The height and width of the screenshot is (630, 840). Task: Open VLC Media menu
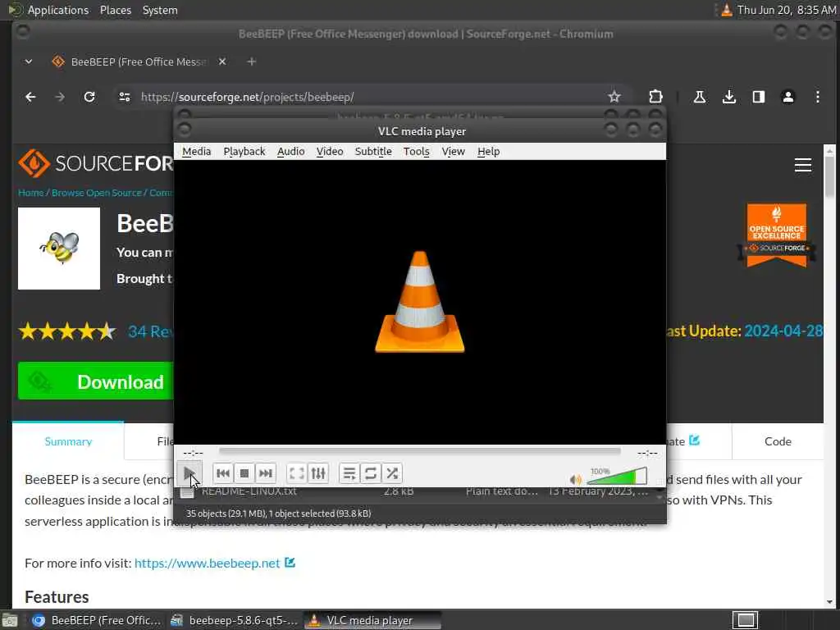point(197,152)
